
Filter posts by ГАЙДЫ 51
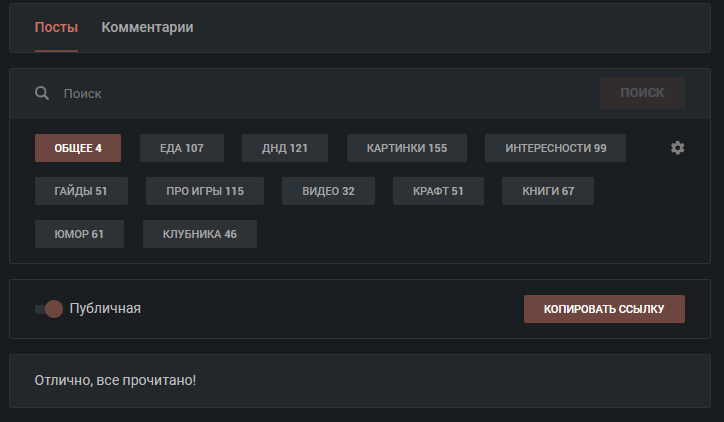81,191
